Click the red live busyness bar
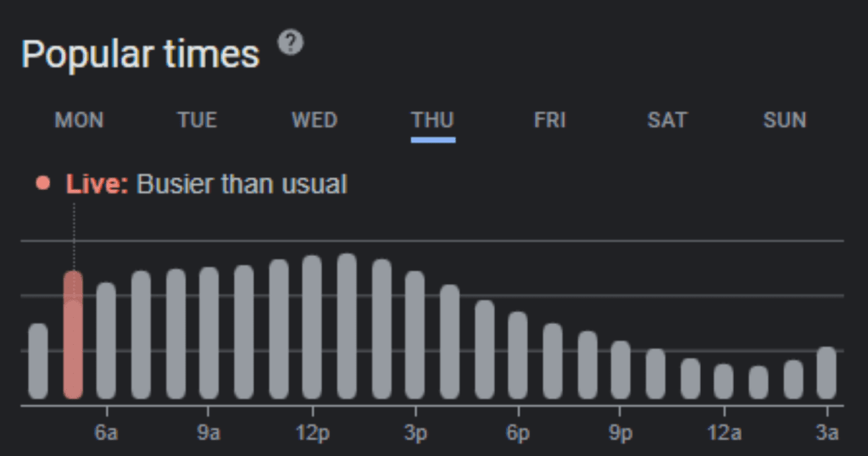 click(x=73, y=339)
